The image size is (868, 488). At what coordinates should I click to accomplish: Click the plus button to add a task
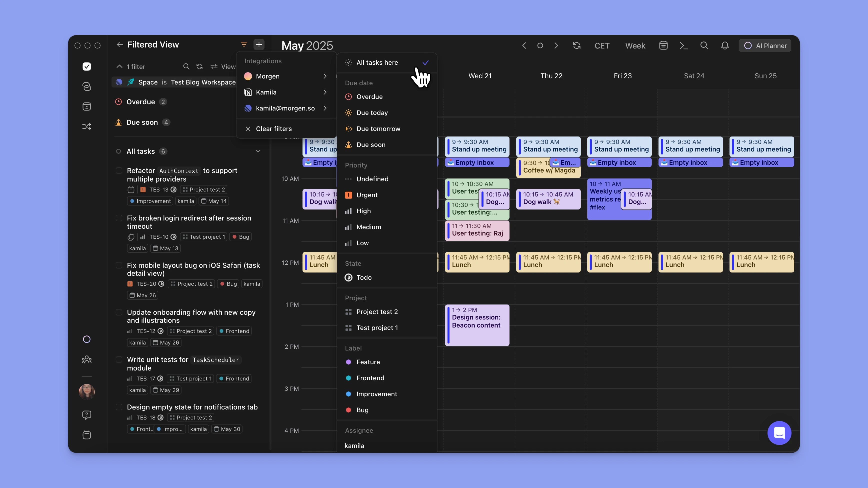pos(259,44)
